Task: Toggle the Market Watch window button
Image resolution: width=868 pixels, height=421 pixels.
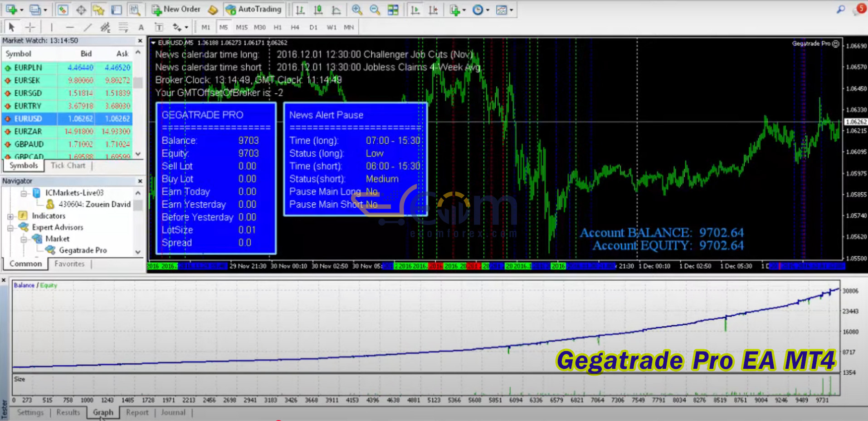Action: tap(62, 10)
